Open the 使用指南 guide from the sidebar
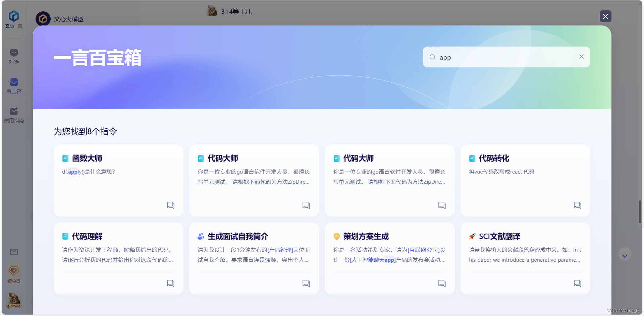 [14, 115]
